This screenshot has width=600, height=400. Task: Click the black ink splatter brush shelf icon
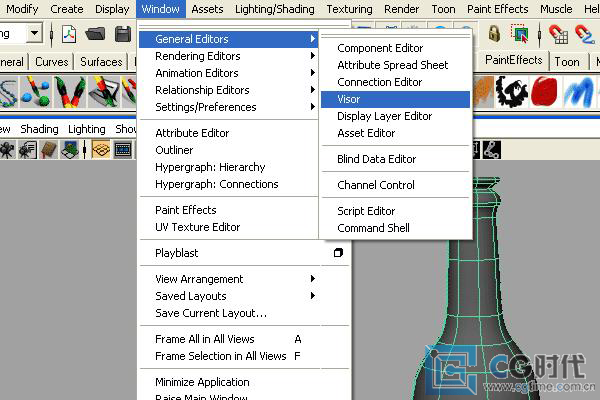coord(512,92)
